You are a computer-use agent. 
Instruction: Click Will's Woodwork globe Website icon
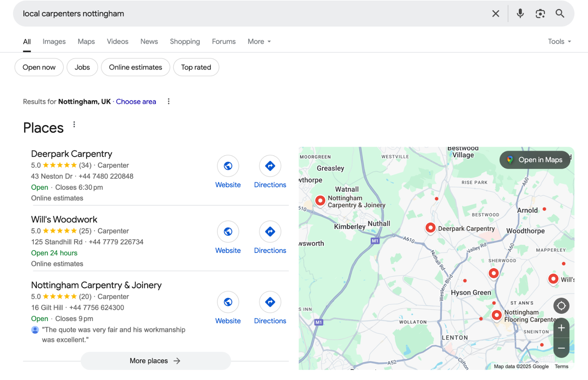[228, 232]
